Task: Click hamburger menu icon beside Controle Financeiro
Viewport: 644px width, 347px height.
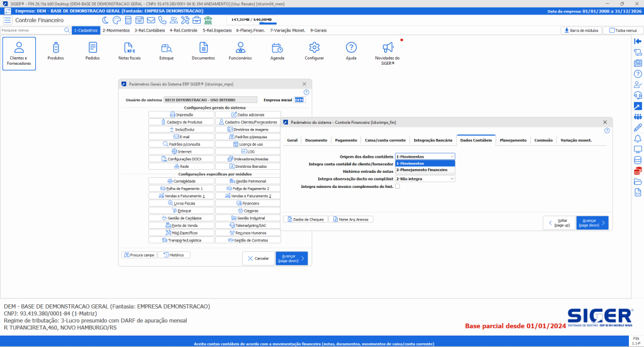Action: (x=8, y=20)
